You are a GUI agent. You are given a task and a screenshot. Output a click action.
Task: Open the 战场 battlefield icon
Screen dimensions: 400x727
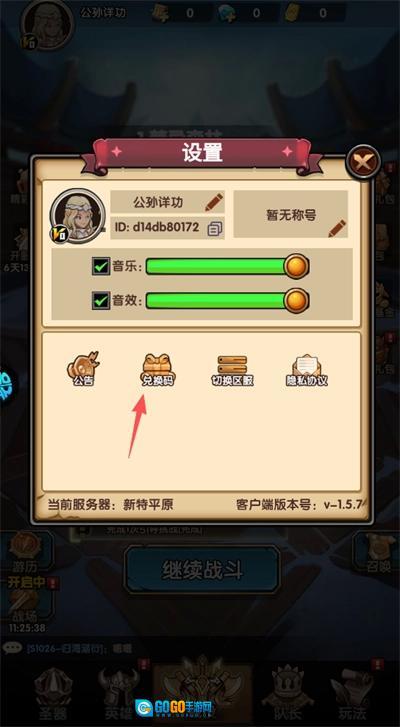coord(25,605)
